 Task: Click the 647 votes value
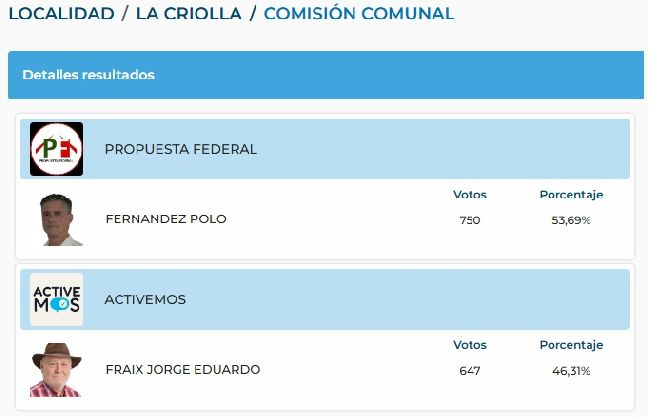[x=470, y=371]
